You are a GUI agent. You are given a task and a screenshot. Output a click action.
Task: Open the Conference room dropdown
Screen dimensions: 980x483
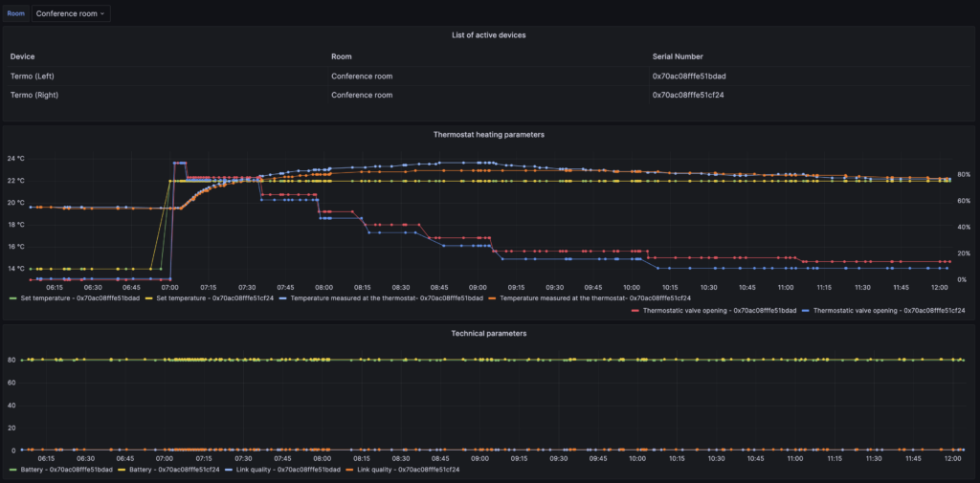[72, 13]
